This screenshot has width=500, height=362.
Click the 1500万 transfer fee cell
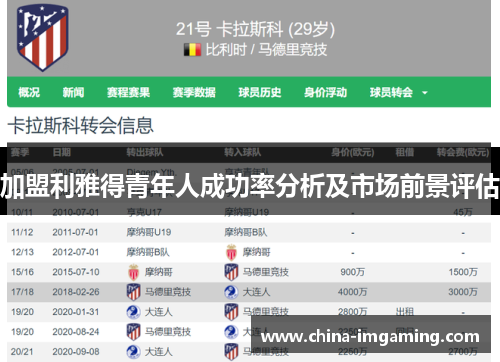[x=463, y=272]
